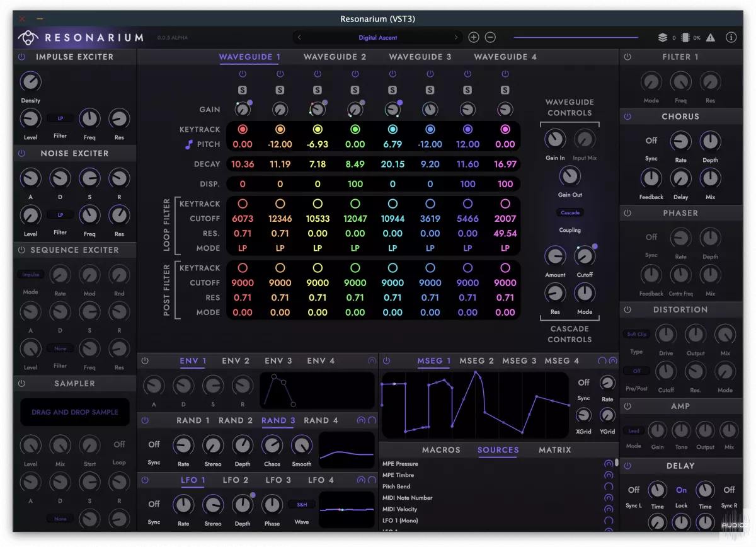
Task: Click Waveguide Gain In knob
Action: pos(555,139)
